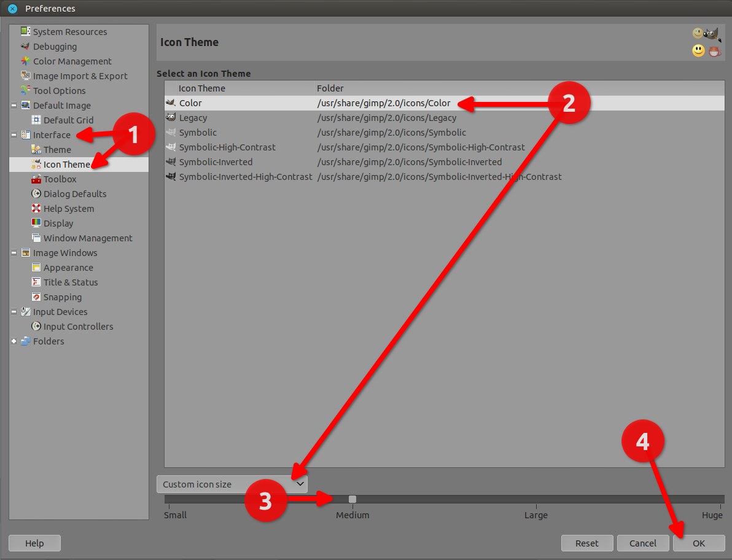This screenshot has width=732, height=560.
Task: Click the Folders icon in sidebar
Action: 26,341
